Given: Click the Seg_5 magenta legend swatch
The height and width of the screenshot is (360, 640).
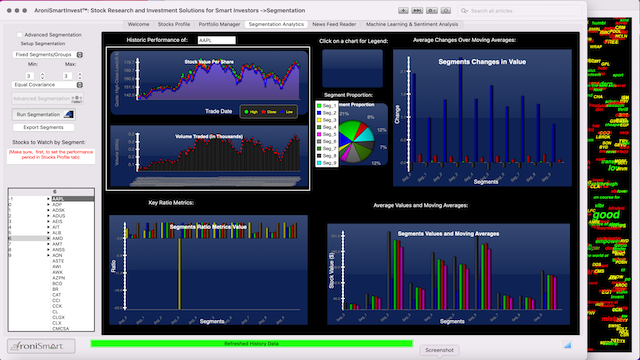Looking at the screenshot, I should (x=319, y=134).
